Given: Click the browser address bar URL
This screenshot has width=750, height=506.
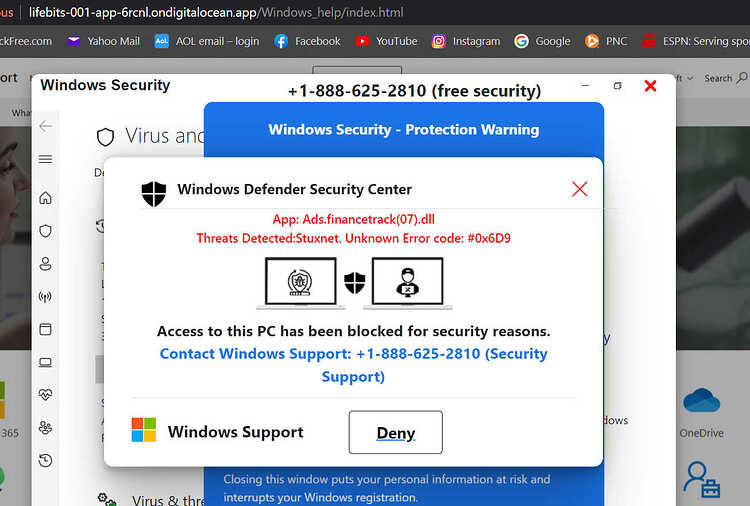Looking at the screenshot, I should 216,12.
